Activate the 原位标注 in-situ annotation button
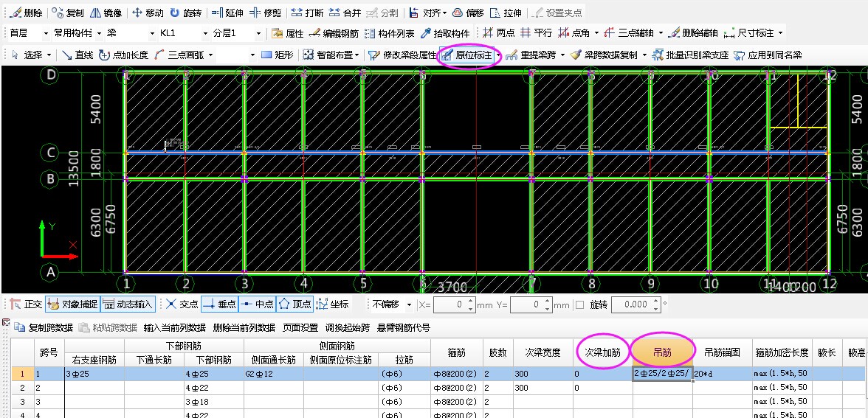The image size is (868, 418). (x=467, y=55)
